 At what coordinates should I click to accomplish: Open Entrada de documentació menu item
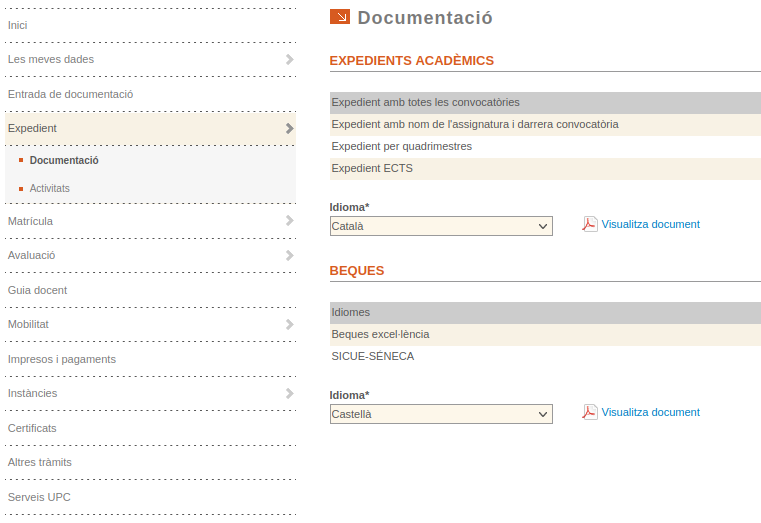(70, 94)
